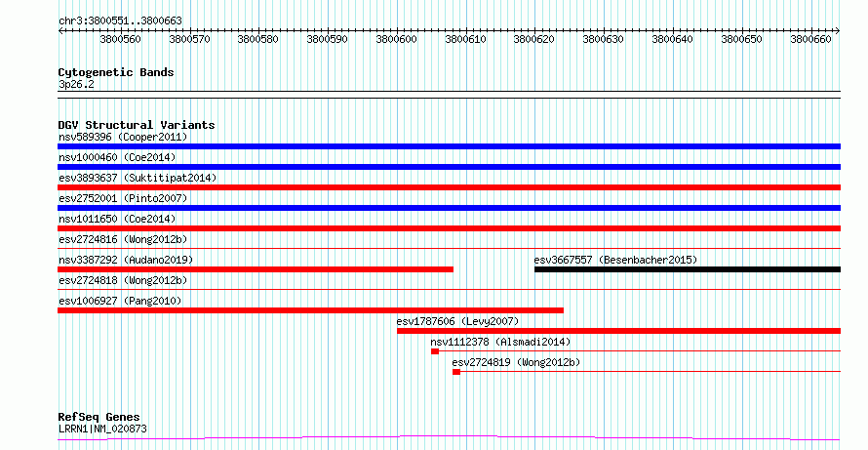Viewport: 868px width, 450px height.
Task: Click the DGV Structural Variants track title
Action: (x=137, y=125)
